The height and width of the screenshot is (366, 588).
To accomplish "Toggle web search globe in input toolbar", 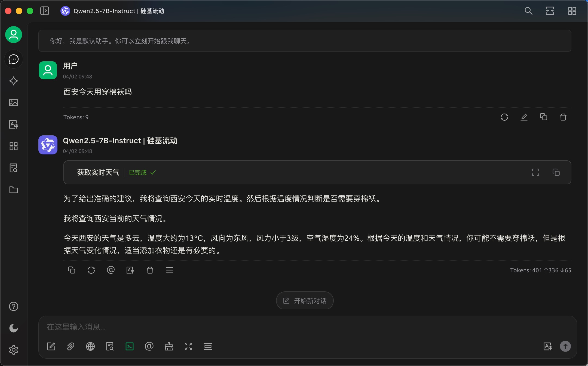I will pos(90,346).
